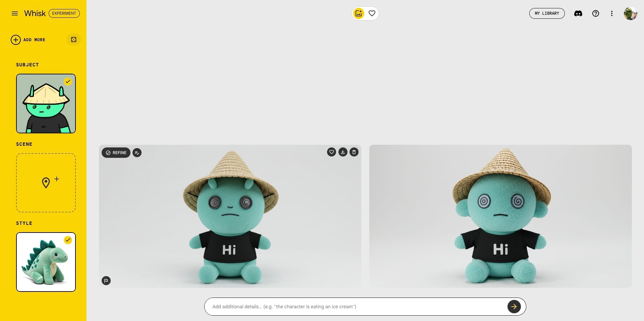Select the hat character subject thumbnail
The image size is (644, 321).
coord(46,104)
